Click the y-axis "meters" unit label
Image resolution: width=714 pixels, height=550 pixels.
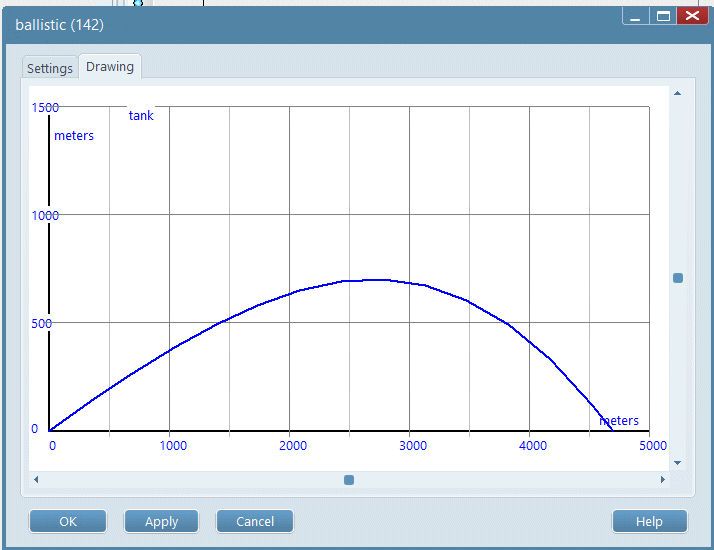point(74,135)
